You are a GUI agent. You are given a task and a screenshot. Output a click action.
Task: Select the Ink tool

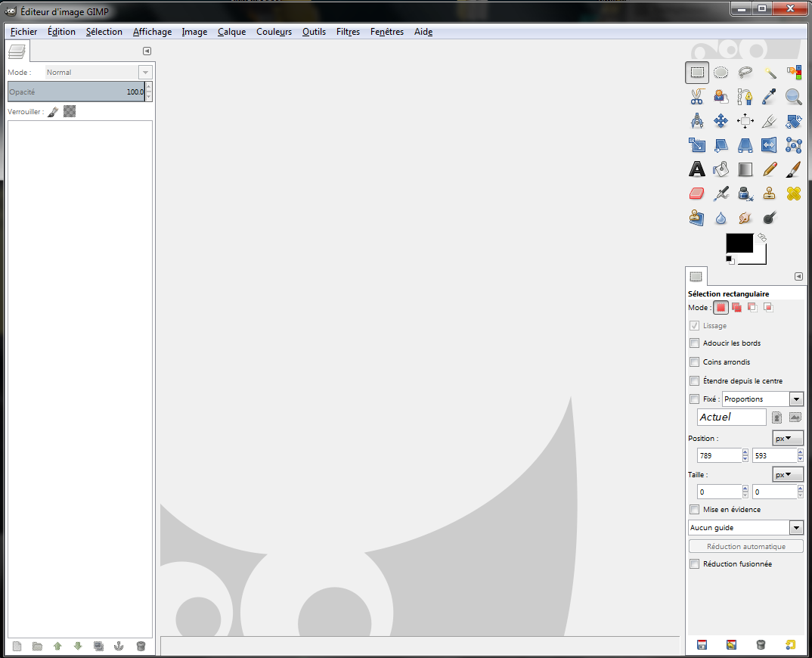point(745,194)
